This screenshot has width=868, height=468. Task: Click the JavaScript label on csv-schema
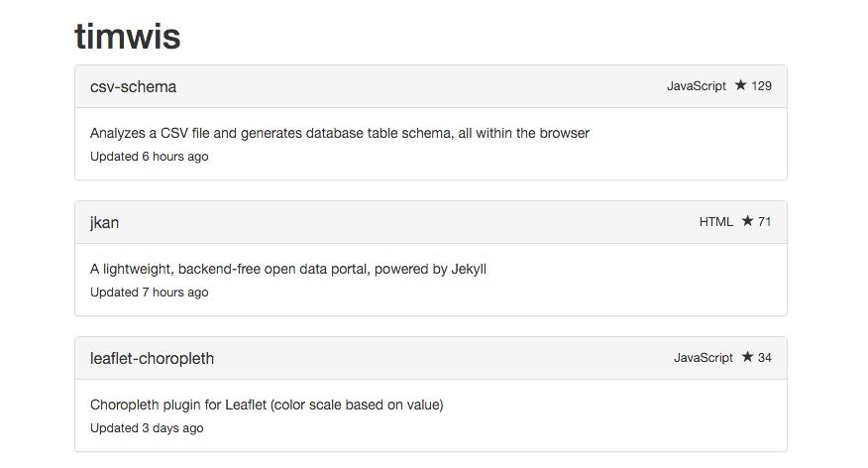click(x=697, y=86)
